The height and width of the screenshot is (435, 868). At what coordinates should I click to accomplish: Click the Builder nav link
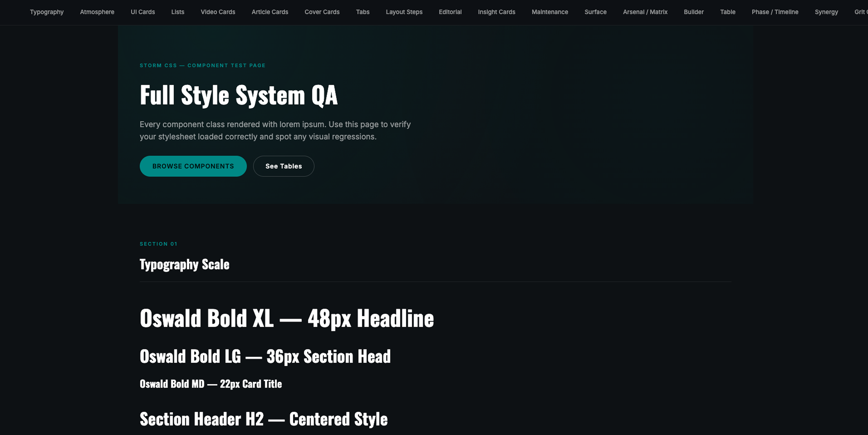[694, 12]
